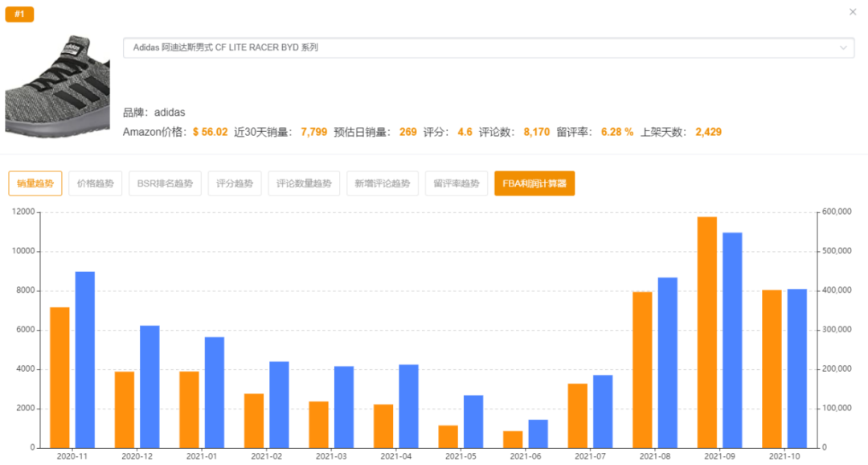This screenshot has width=868, height=465.
Task: Click the blue bar for 2020-11
Action: (85, 360)
